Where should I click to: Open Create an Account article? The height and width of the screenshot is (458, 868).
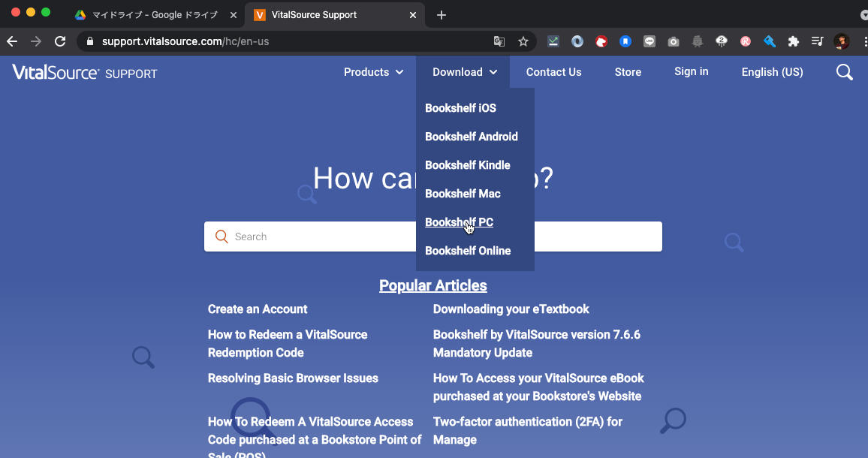click(x=258, y=309)
